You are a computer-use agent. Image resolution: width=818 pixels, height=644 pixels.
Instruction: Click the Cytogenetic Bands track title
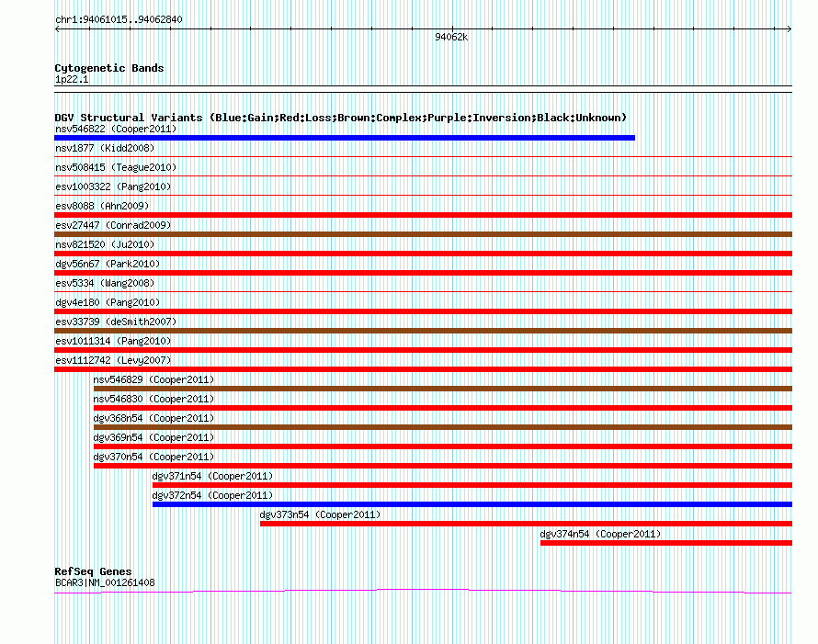[109, 68]
